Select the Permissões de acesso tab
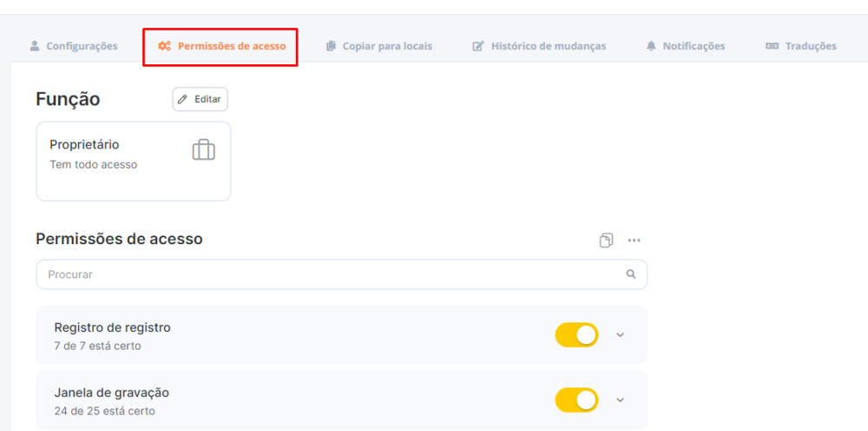The image size is (868, 431). coord(221,46)
